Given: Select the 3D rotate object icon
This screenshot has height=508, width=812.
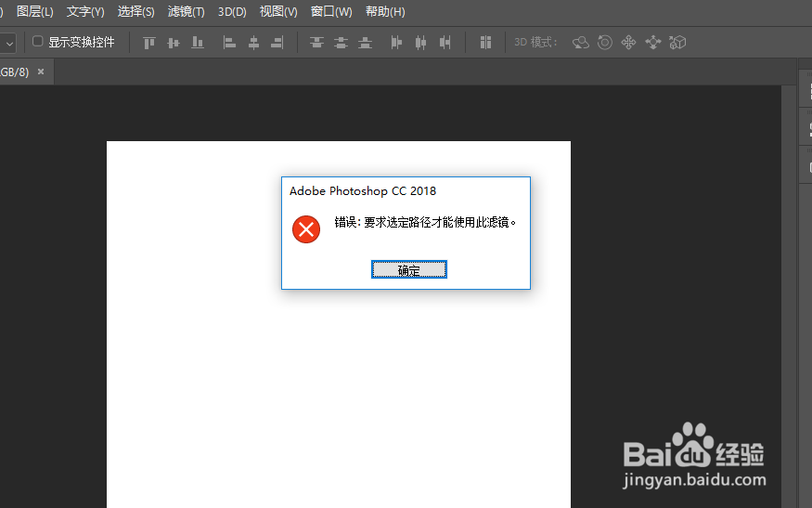Looking at the screenshot, I should pos(581,43).
